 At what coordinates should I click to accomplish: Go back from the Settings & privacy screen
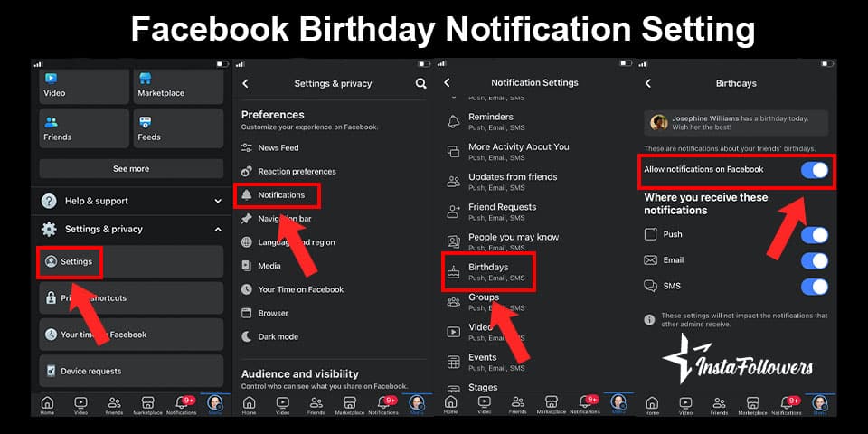click(245, 83)
